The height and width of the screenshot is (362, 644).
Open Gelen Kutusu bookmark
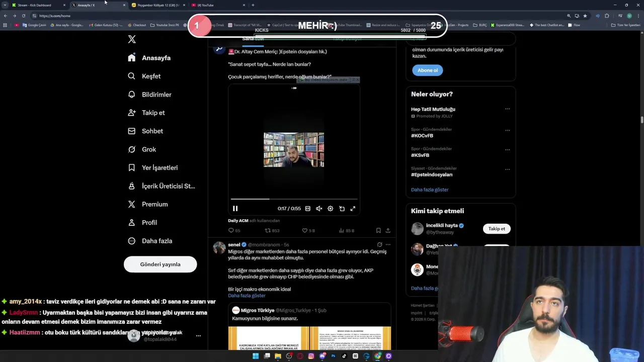pyautogui.click(x=106, y=25)
